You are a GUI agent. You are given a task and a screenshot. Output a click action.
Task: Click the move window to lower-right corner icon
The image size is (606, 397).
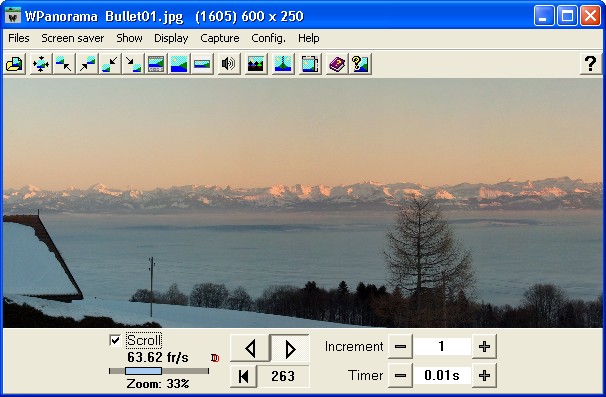coord(133,63)
